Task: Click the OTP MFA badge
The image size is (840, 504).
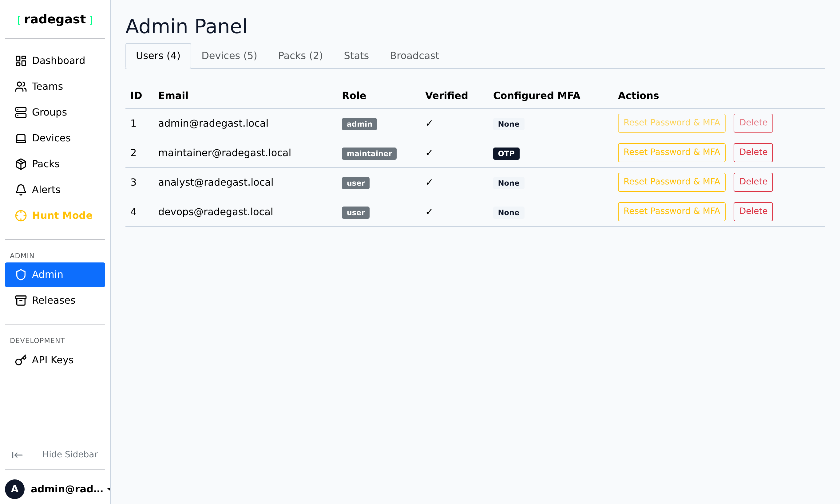Action: [x=506, y=154]
